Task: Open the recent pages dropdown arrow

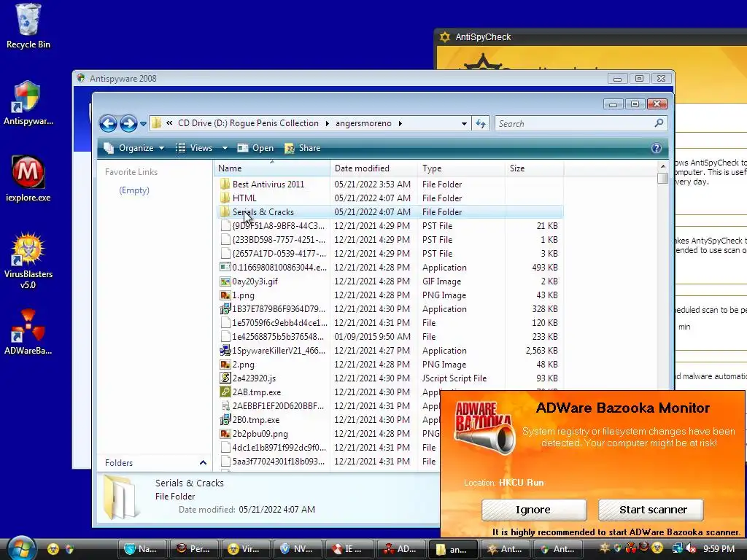Action: coord(143,124)
